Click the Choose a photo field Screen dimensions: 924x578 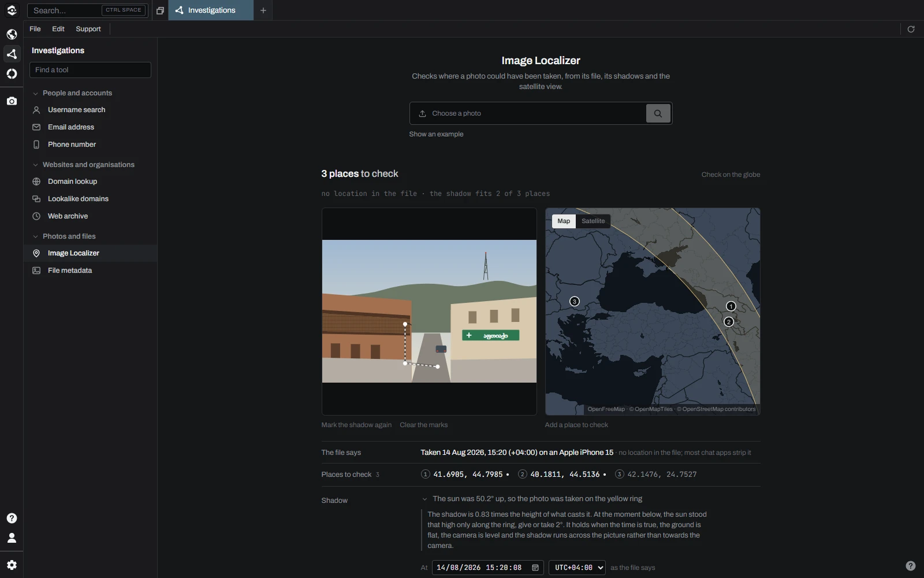[x=528, y=113]
